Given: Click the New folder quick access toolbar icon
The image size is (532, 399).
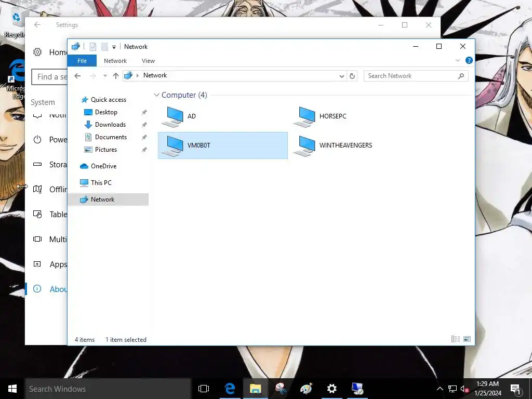Looking at the screenshot, I should click(x=105, y=47).
